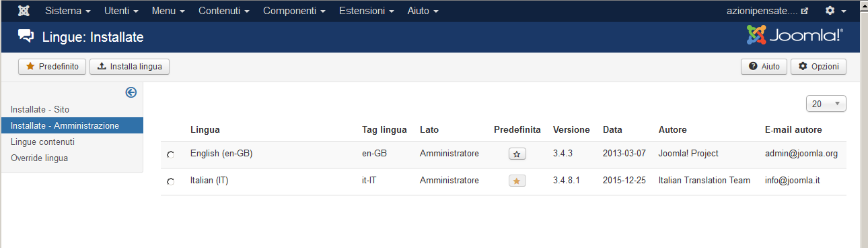Click the Installa lingua button
Viewport: 868px width, 248px height.
[130, 67]
